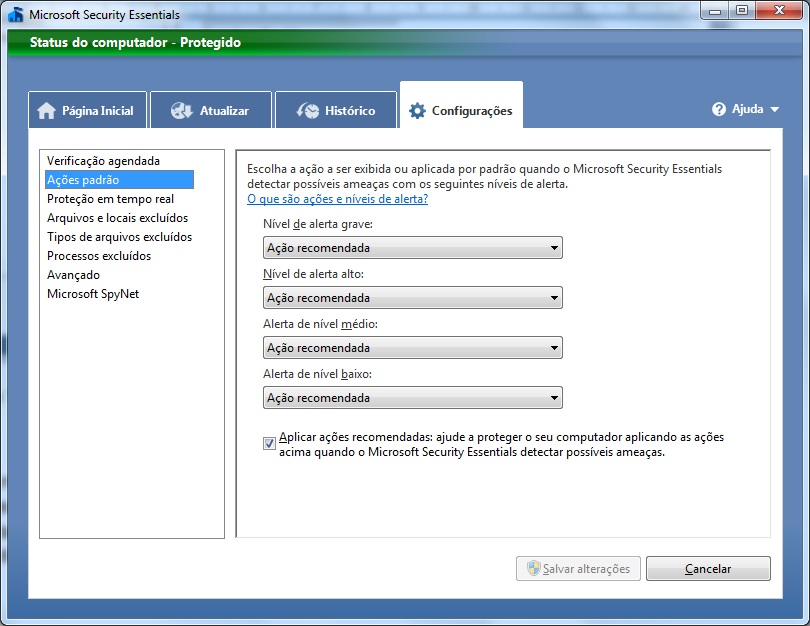This screenshot has width=810, height=626.
Task: Close the Microsoft Security Essentials window
Action: point(780,10)
